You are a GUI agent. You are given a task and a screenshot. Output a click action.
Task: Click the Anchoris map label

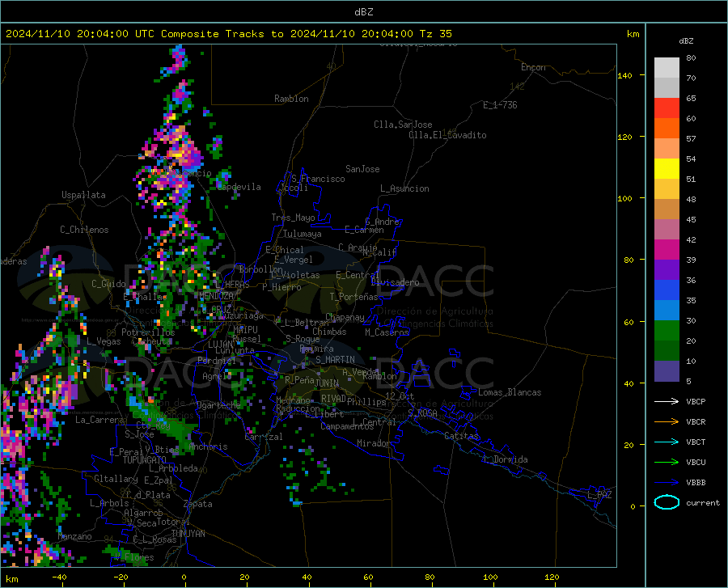click(208, 446)
